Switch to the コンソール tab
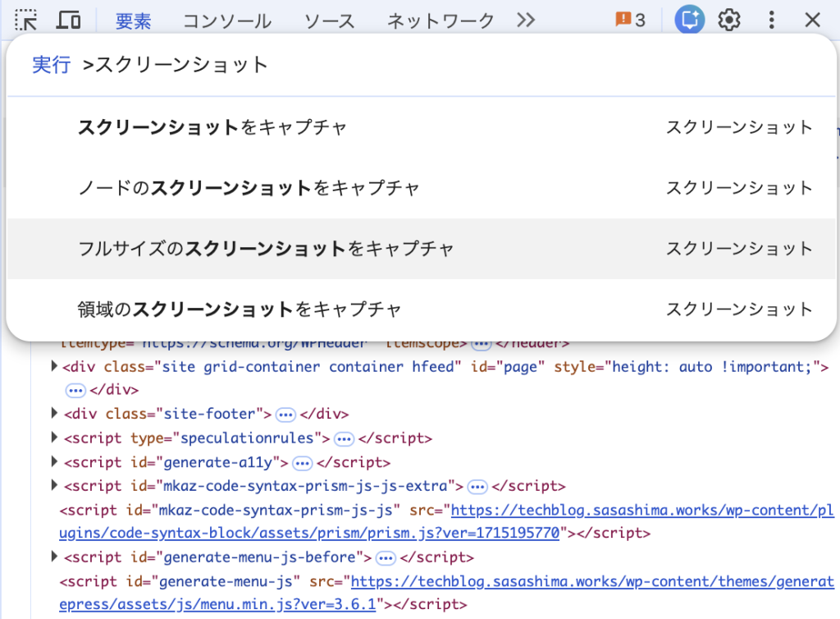 click(227, 21)
